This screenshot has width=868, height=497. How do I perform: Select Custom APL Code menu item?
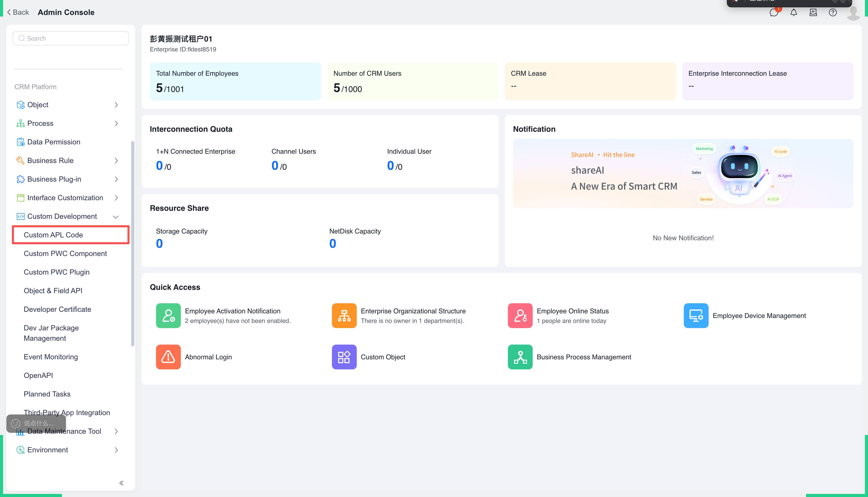53,235
